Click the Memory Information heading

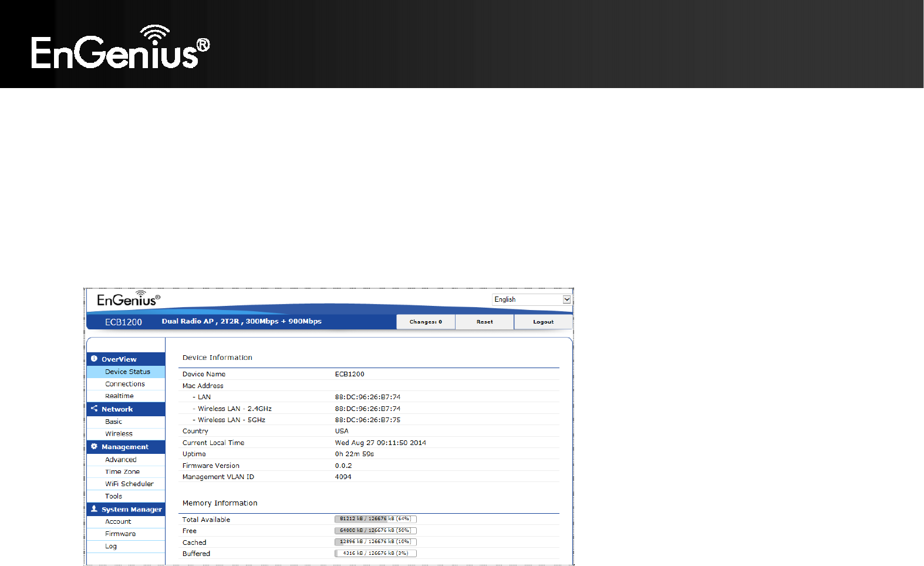click(220, 503)
